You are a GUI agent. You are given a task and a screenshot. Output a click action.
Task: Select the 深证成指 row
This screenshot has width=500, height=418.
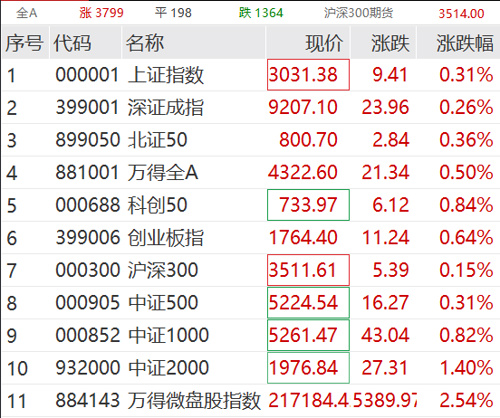pyautogui.click(x=251, y=107)
